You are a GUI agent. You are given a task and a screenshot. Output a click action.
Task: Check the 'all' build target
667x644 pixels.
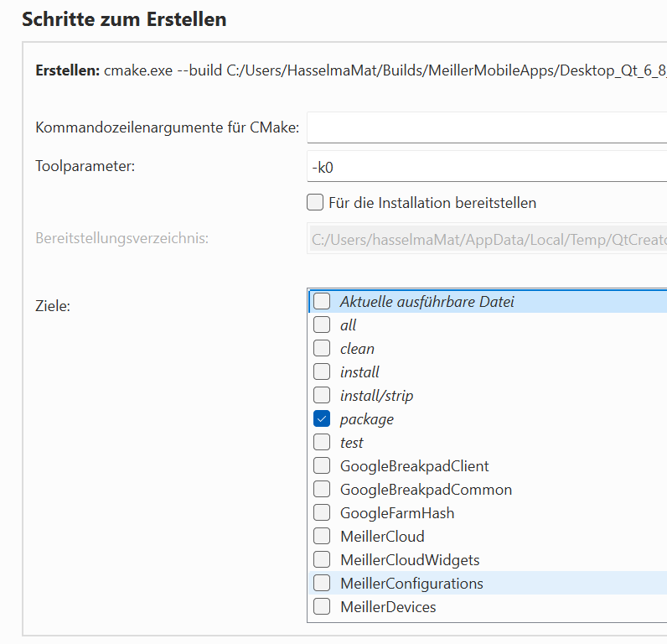(x=322, y=325)
